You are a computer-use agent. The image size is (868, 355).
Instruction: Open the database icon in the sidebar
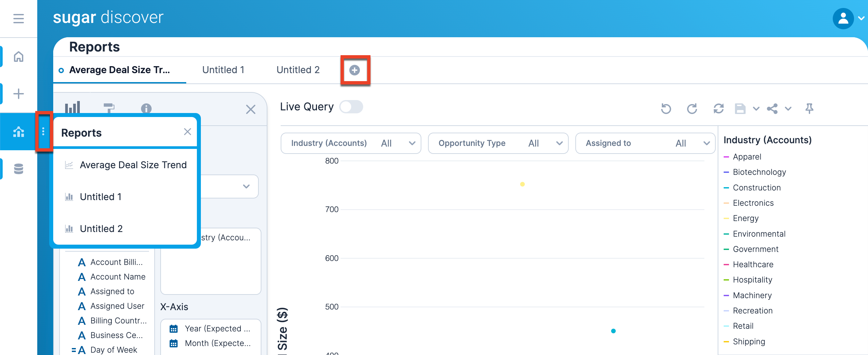click(19, 169)
